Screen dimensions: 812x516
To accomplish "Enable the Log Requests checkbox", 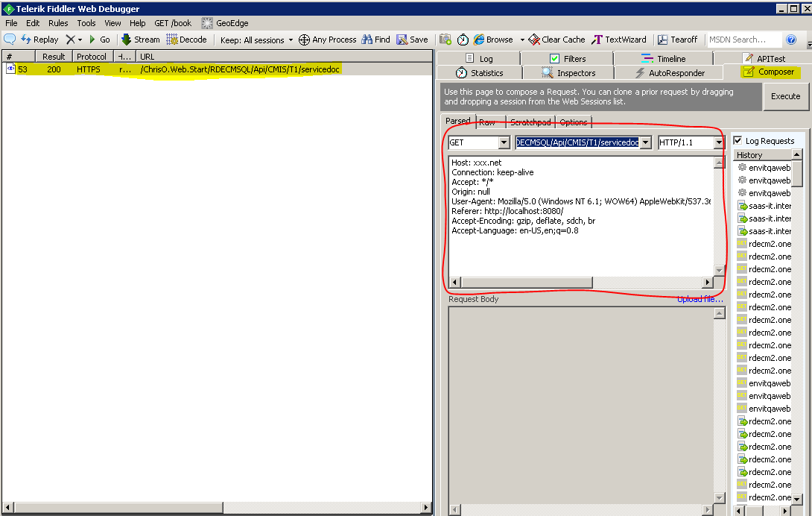I will pyautogui.click(x=738, y=140).
